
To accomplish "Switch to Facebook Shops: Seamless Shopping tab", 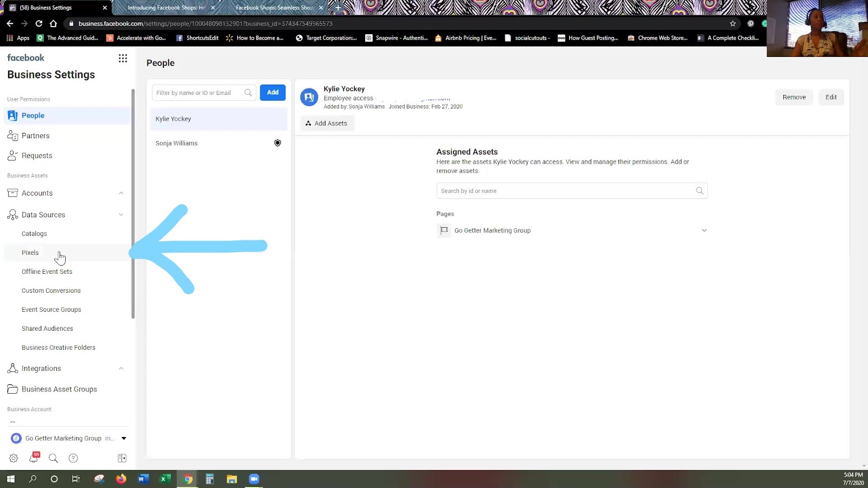I will [275, 8].
